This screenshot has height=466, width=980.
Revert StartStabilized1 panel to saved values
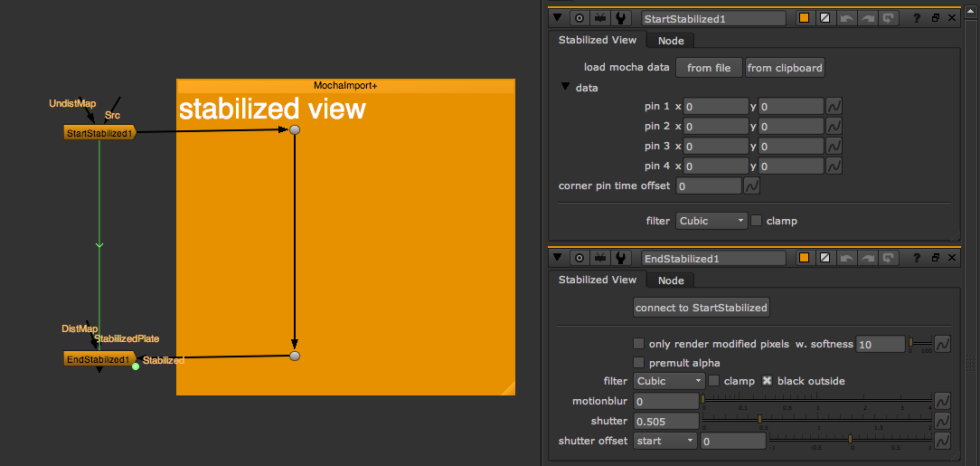[x=887, y=18]
